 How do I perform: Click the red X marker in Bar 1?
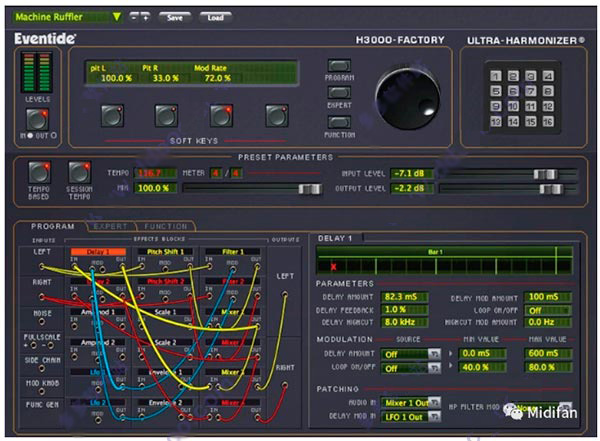pyautogui.click(x=333, y=267)
